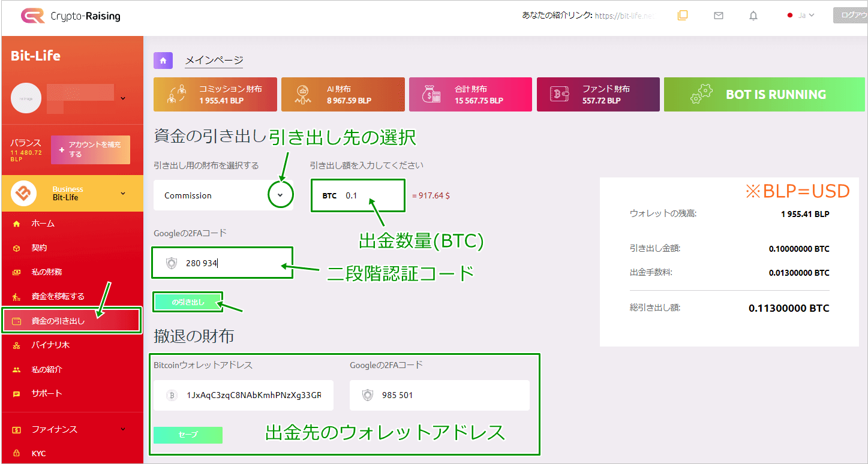The width and height of the screenshot is (868, 464).
Task: Focus the 2FA code field showing 985 501
Action: click(440, 395)
